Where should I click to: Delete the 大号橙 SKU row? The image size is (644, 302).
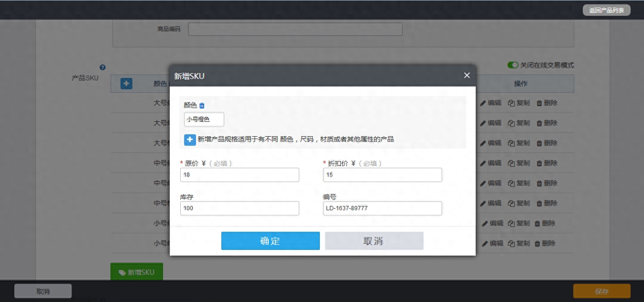547,143
